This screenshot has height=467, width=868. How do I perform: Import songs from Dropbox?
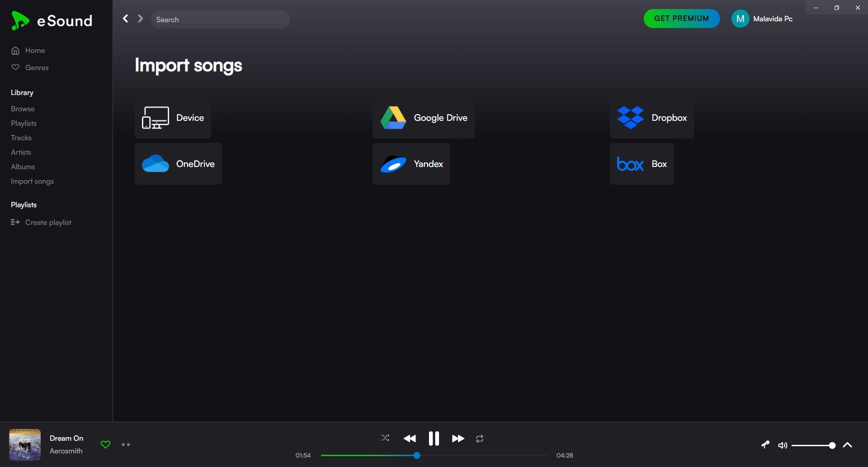[x=652, y=118]
